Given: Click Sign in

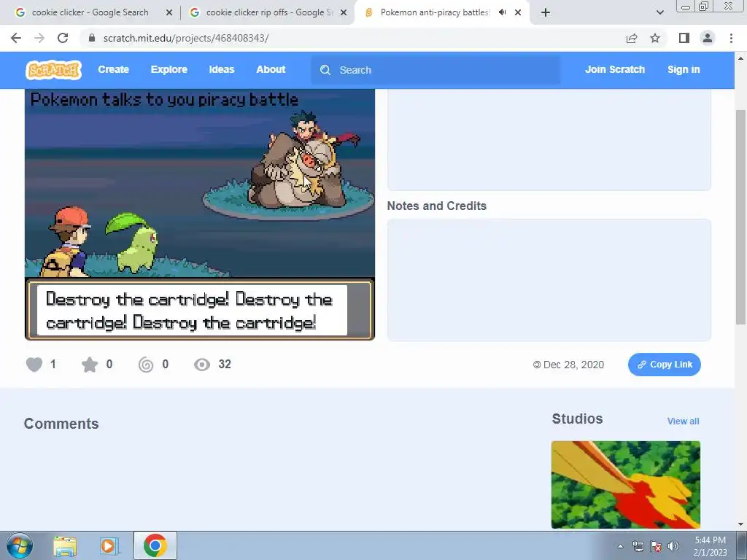Looking at the screenshot, I should [x=683, y=69].
